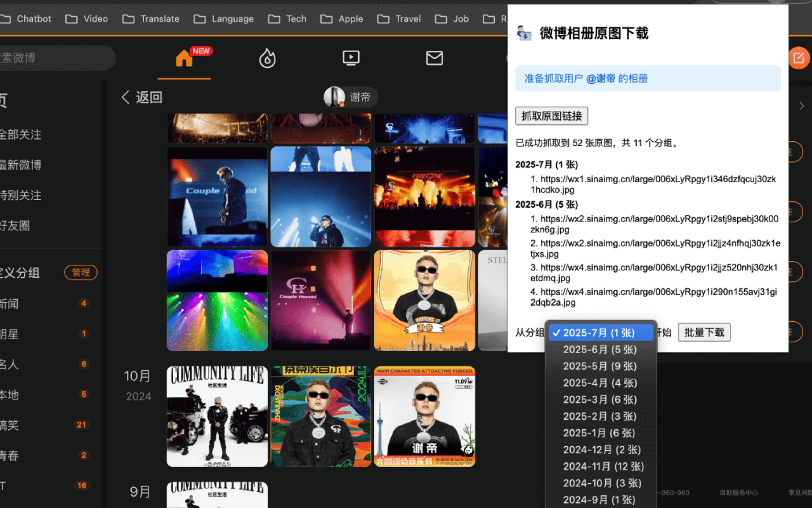Choose 2024-10月 (3张) in the dropdown list

point(601,483)
